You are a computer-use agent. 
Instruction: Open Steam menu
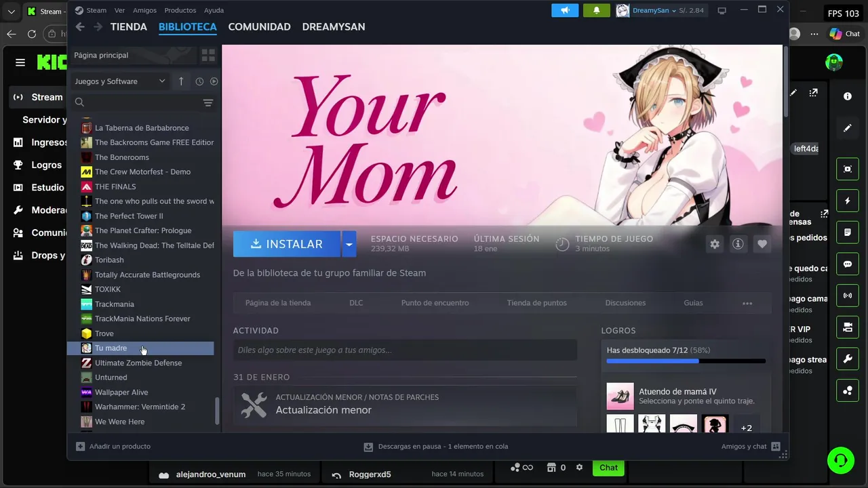pos(91,10)
